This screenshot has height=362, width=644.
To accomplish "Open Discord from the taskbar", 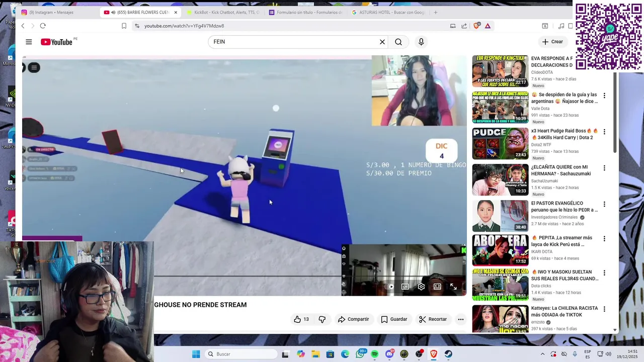I will (x=389, y=354).
